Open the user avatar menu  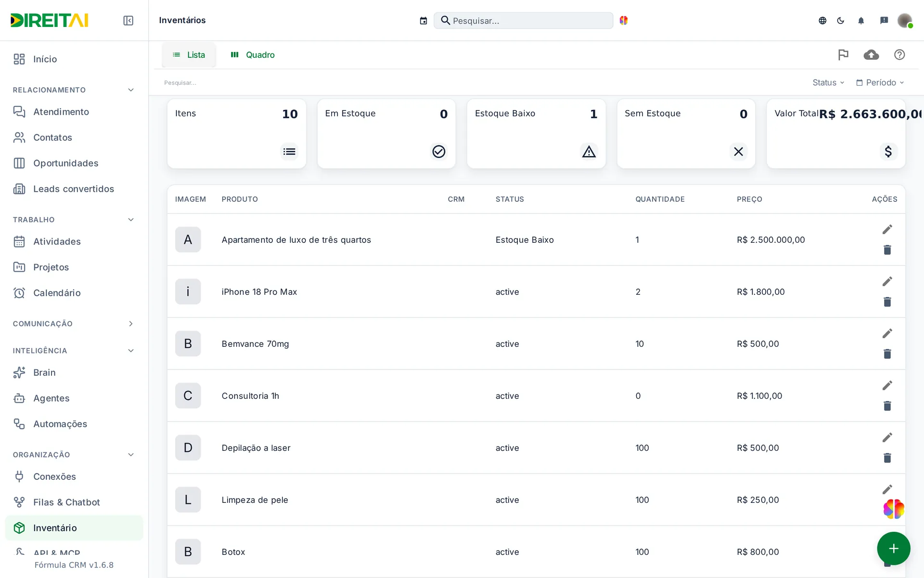pos(905,20)
